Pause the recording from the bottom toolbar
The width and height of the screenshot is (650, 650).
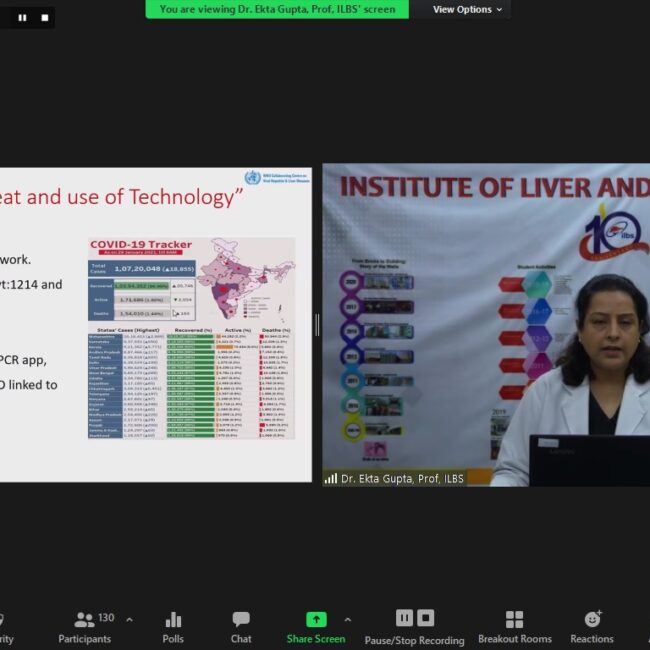click(x=404, y=618)
